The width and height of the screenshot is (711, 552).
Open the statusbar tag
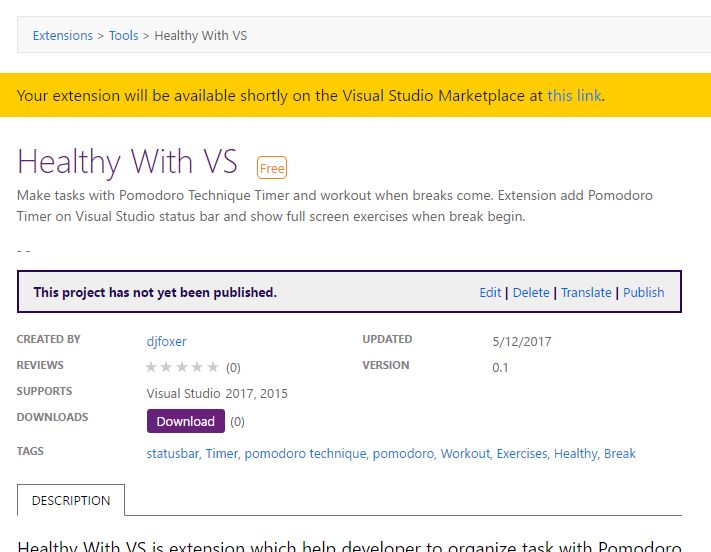173,454
